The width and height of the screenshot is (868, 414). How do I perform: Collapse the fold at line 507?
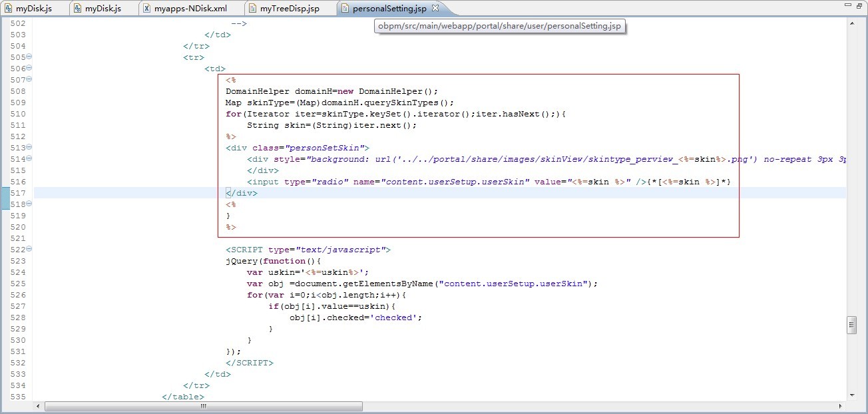pos(29,80)
